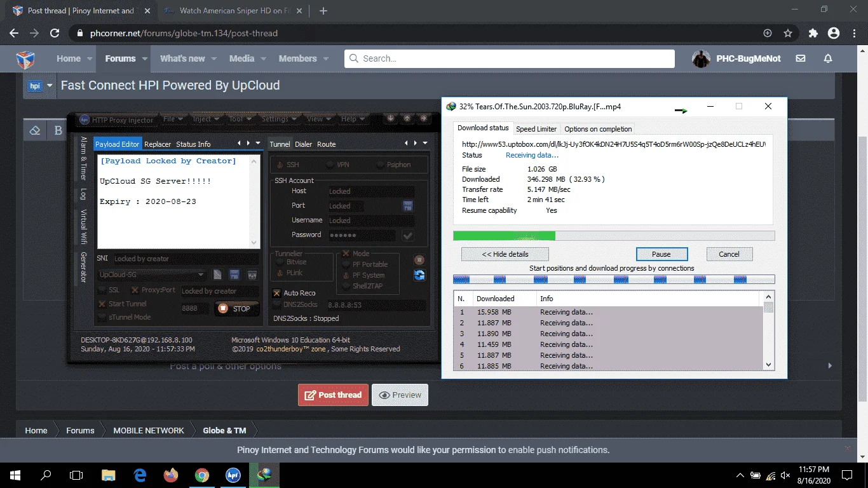Click the Preview button

[x=400, y=395]
